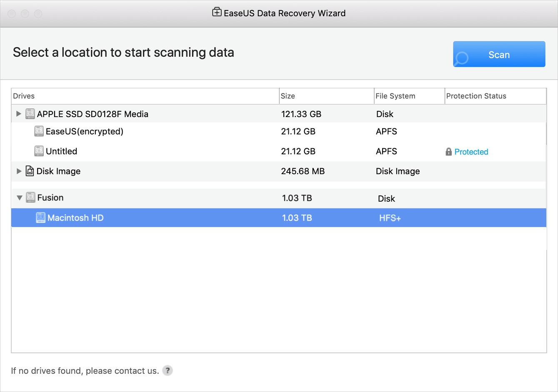Select the Untitled volume row
Image resolution: width=558 pixels, height=392 pixels.
pos(279,151)
